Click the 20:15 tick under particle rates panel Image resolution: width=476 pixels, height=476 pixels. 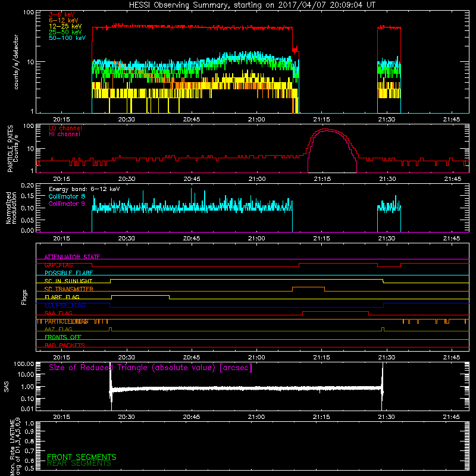coord(62,179)
